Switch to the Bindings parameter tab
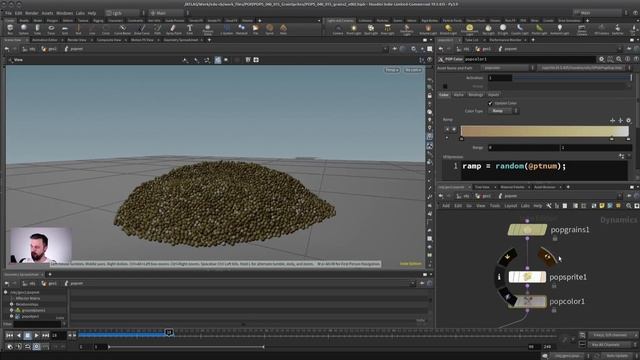Screen dimensions: 640x360 click(476, 95)
